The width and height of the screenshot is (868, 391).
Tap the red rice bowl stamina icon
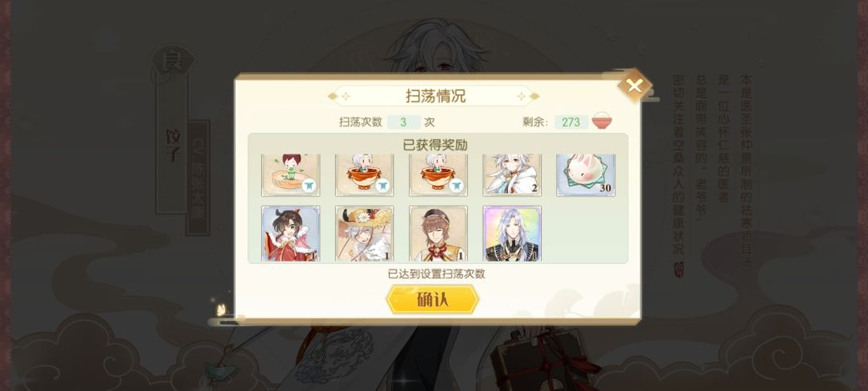click(602, 121)
